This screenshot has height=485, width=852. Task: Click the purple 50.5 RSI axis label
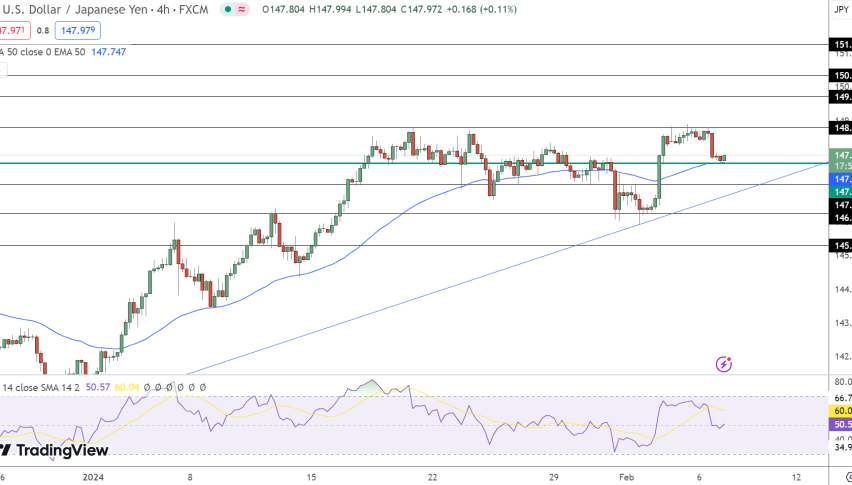tap(841, 424)
